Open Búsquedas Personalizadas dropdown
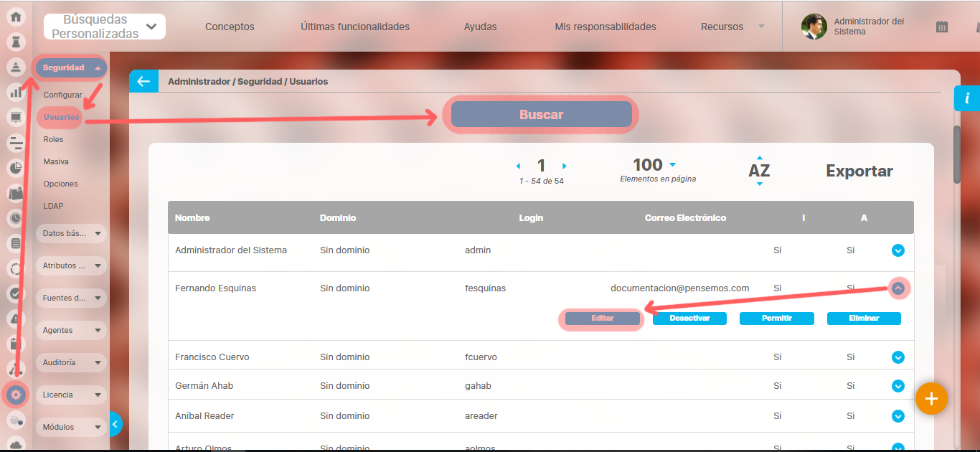 105,27
